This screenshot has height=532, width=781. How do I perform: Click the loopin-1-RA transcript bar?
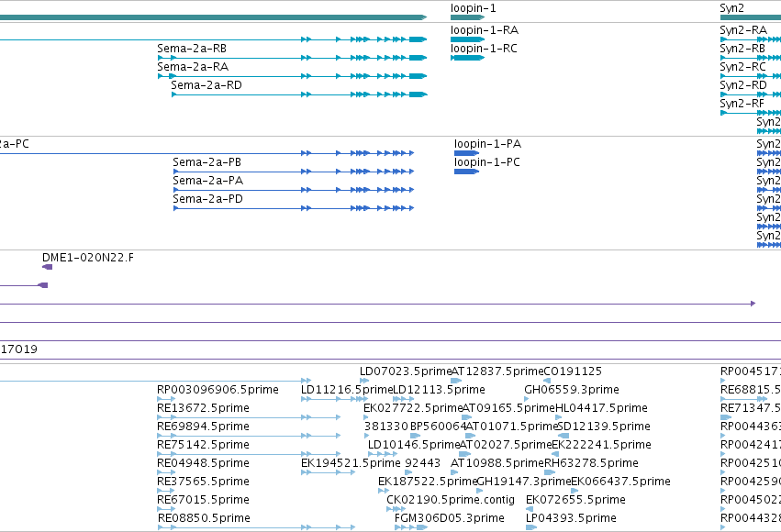click(467, 39)
